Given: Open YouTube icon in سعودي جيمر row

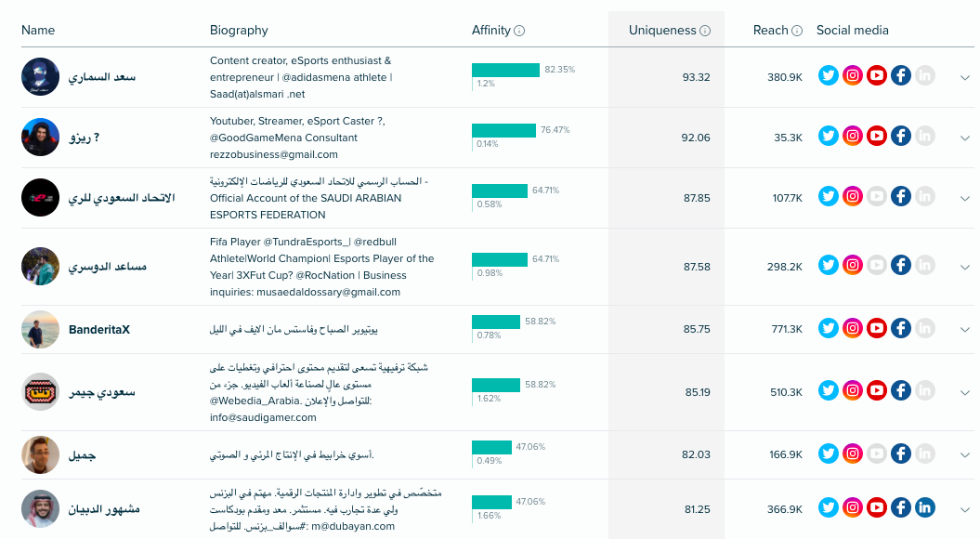Looking at the screenshot, I should coord(877,391).
